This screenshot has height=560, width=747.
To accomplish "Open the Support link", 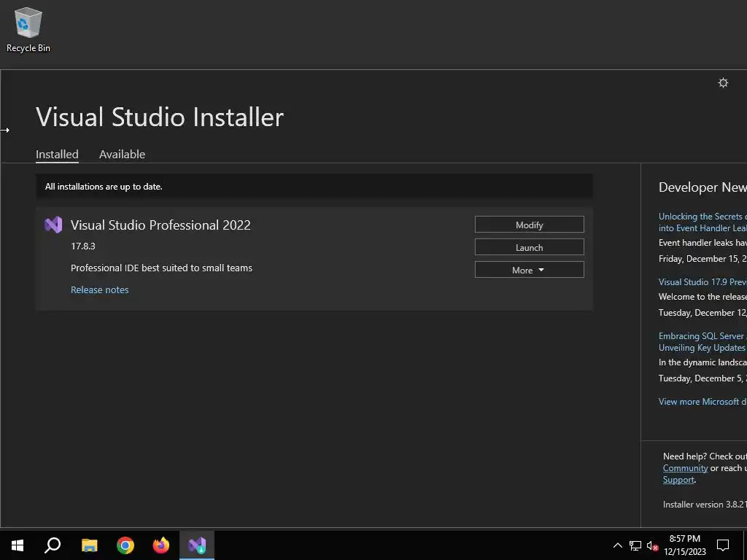I will click(x=678, y=480).
